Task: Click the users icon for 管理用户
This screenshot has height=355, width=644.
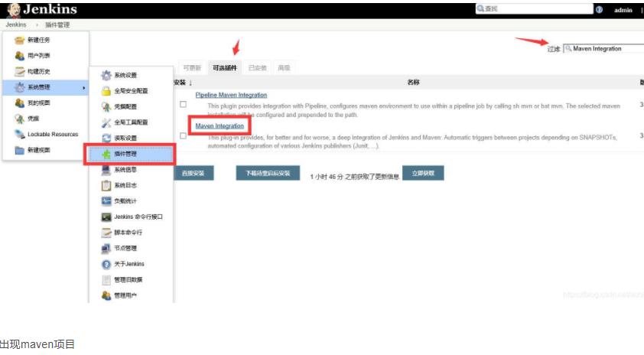Action: point(106,295)
